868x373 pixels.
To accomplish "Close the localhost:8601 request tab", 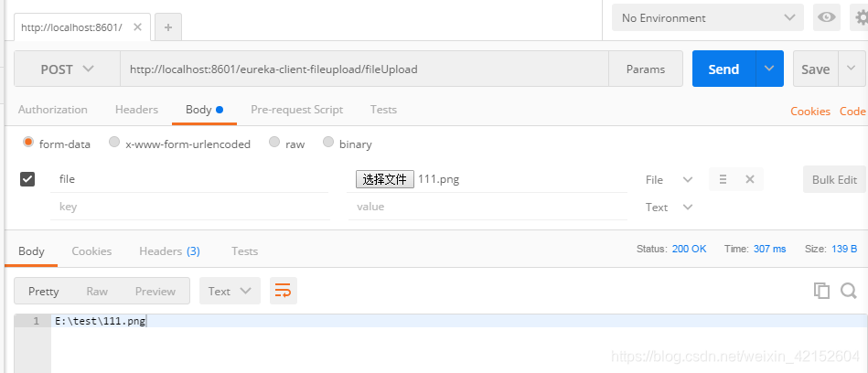I will pyautogui.click(x=138, y=27).
